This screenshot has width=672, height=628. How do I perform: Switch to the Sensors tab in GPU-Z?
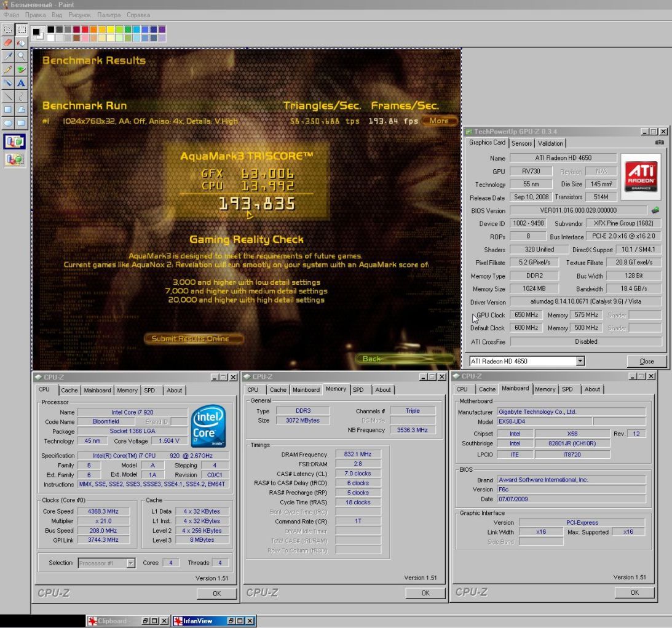[521, 143]
